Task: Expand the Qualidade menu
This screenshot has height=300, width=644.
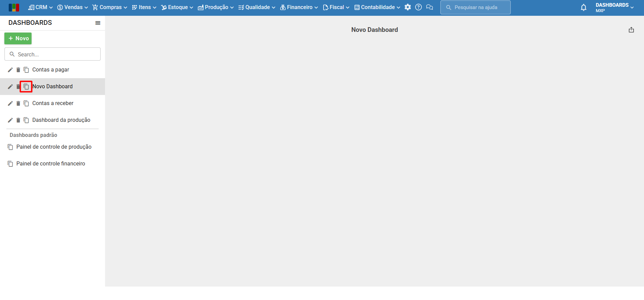Action: [x=257, y=7]
